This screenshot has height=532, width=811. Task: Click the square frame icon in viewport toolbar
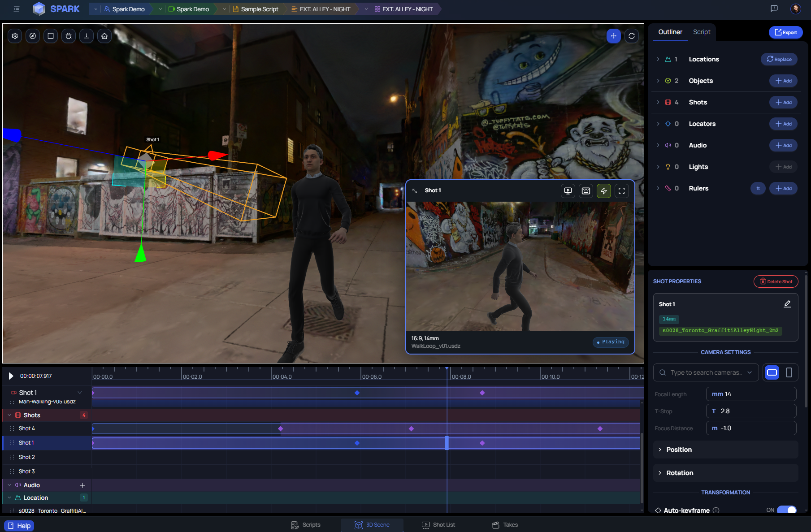51,36
